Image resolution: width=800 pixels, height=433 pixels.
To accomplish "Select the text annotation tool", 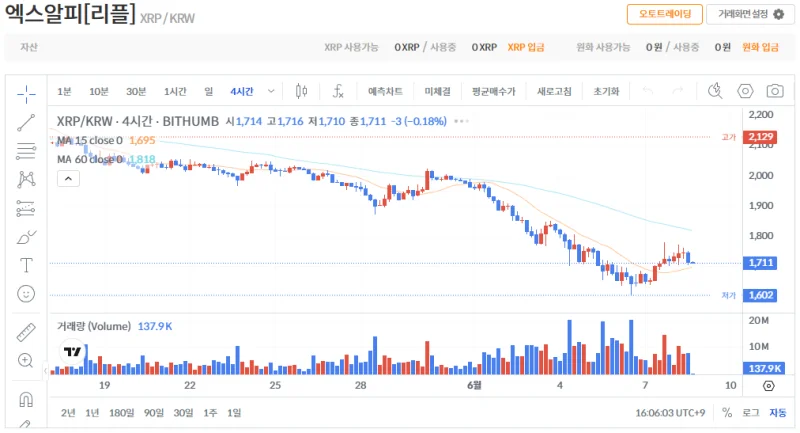I will coord(26,265).
